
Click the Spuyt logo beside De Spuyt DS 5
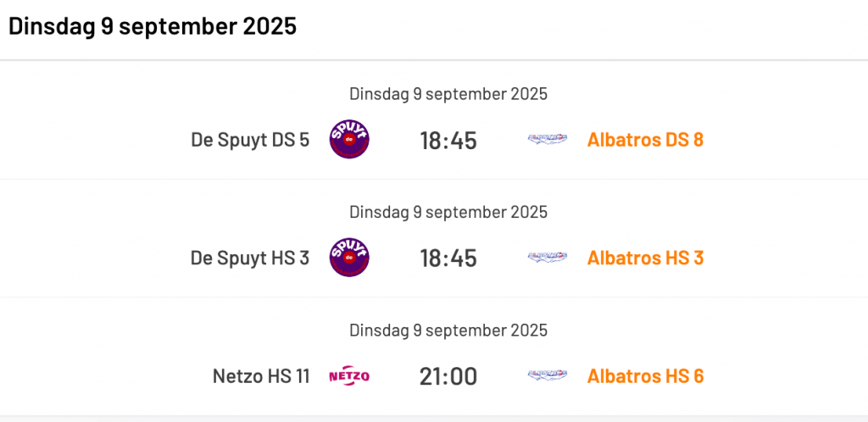click(349, 139)
